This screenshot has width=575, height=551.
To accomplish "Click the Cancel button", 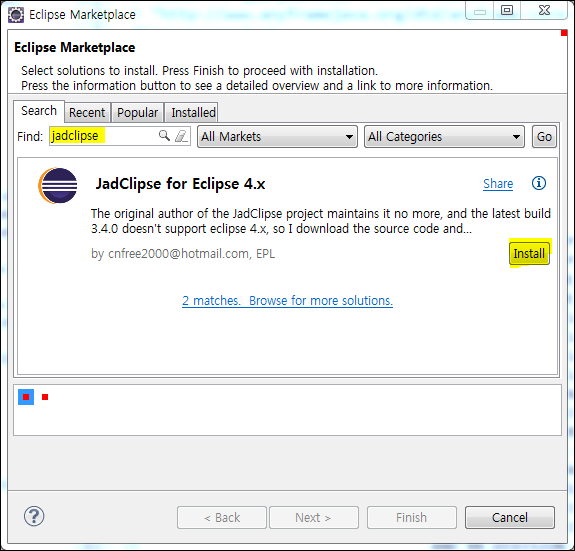I will (x=510, y=518).
